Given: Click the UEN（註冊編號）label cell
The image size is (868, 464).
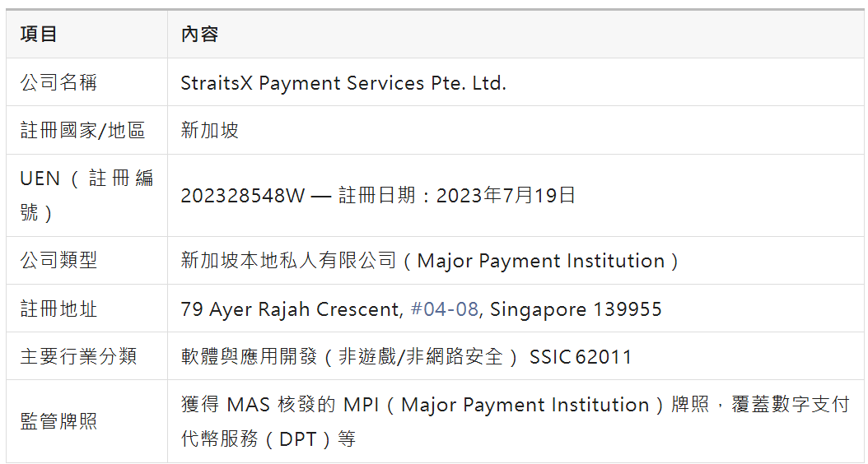Looking at the screenshot, I should pyautogui.click(x=86, y=195).
